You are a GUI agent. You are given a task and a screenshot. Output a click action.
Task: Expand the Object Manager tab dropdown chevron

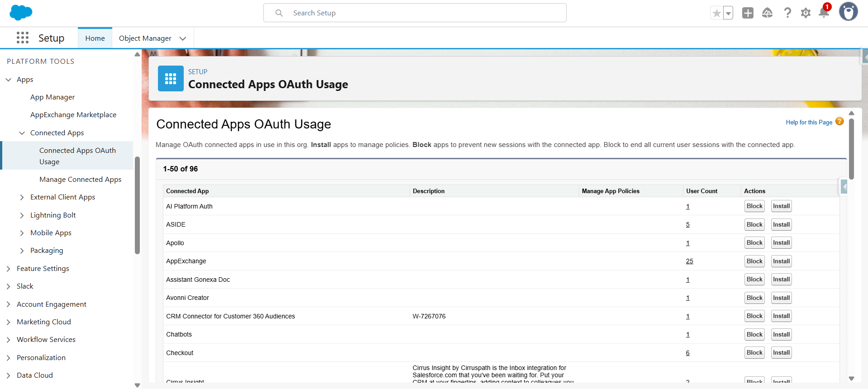point(183,38)
